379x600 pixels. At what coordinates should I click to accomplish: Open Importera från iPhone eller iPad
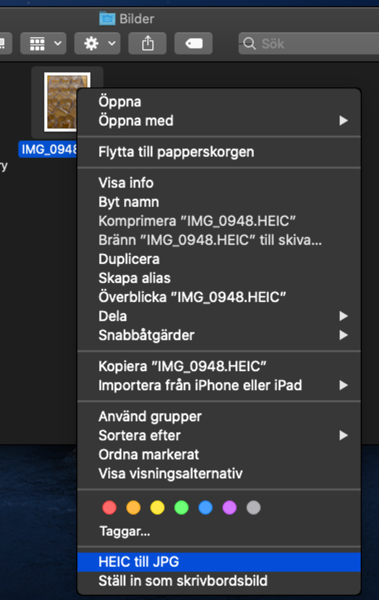coord(219,385)
